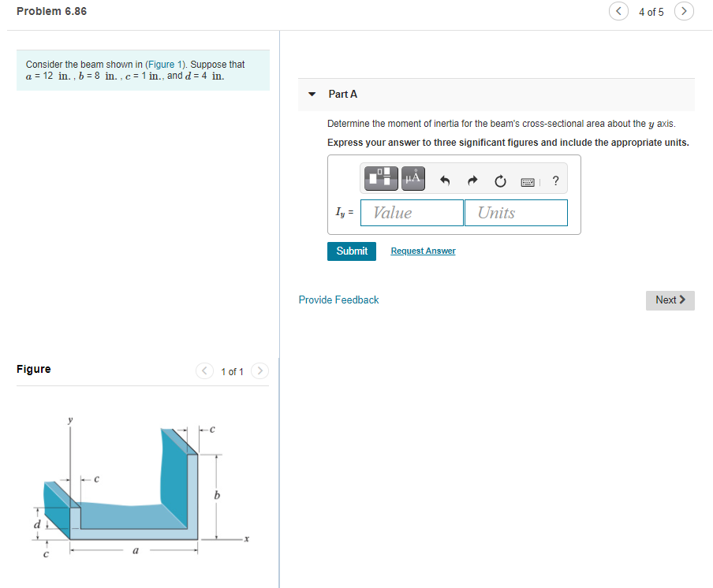Open help via question mark icon

(x=555, y=180)
